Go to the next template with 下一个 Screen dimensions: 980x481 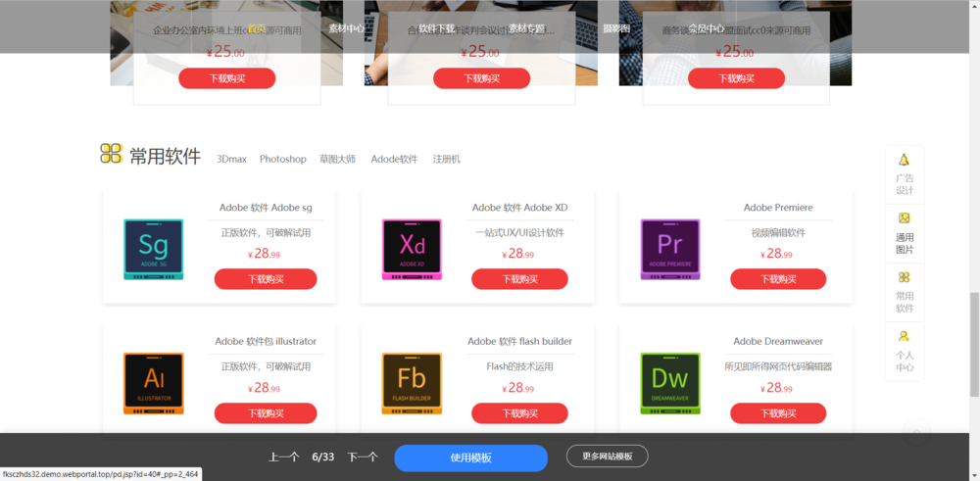363,457
